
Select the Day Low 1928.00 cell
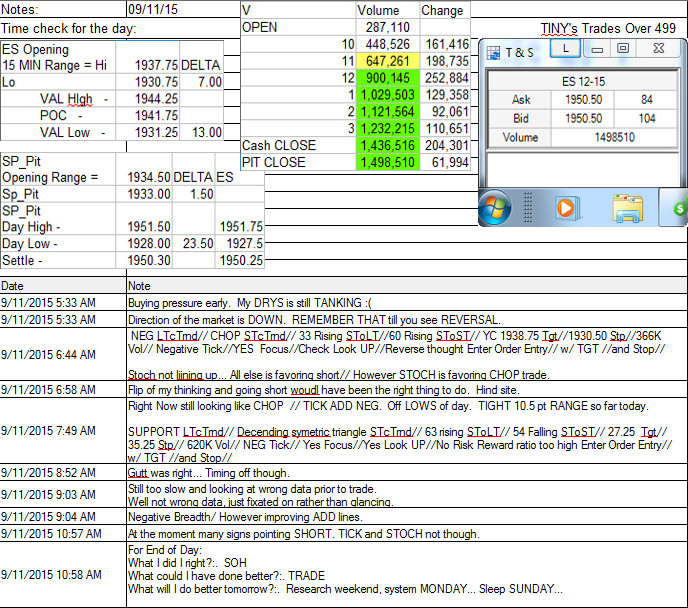pyautogui.click(x=144, y=243)
